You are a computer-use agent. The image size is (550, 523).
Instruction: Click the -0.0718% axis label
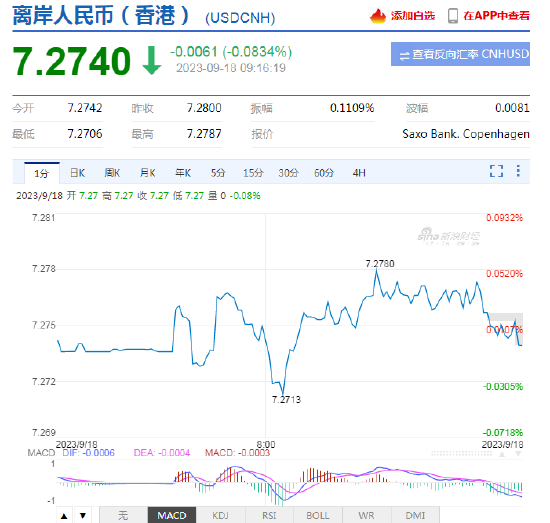click(x=503, y=433)
